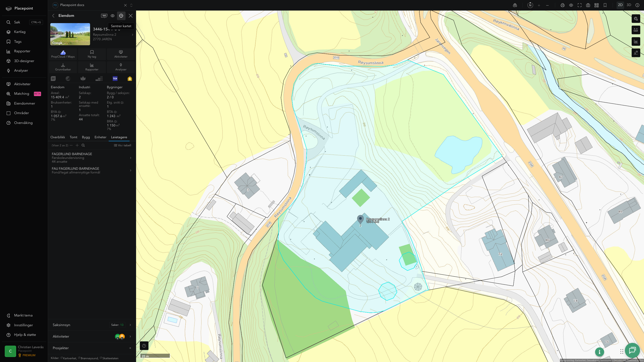Click the BR badge icon
Viewport: 644px width, 362px height.
(53, 79)
